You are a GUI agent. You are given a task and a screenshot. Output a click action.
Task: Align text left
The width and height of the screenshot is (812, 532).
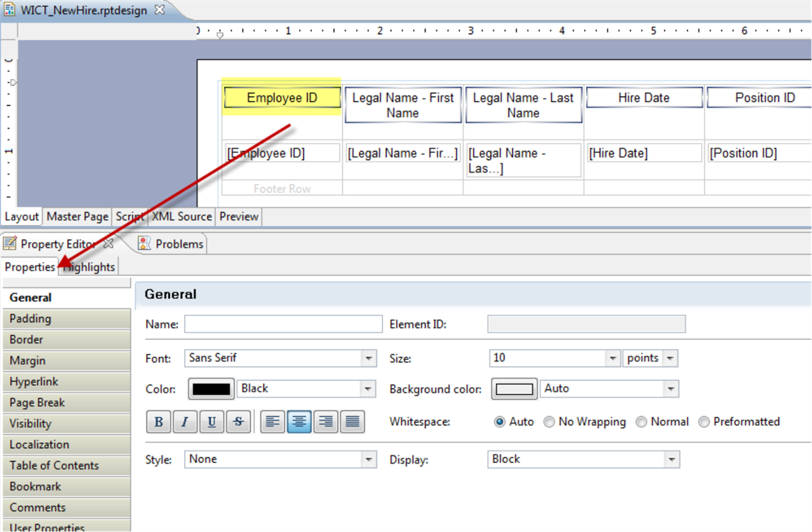(273, 422)
